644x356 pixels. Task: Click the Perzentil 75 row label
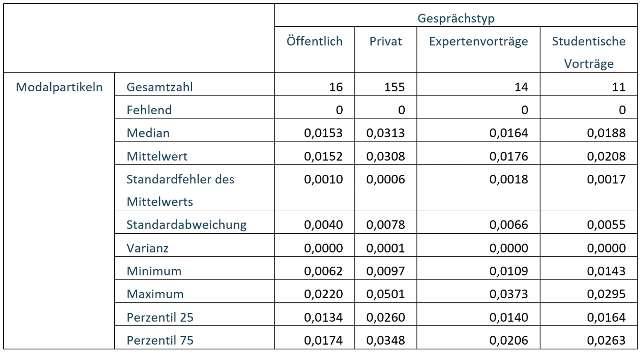pyautogui.click(x=160, y=340)
